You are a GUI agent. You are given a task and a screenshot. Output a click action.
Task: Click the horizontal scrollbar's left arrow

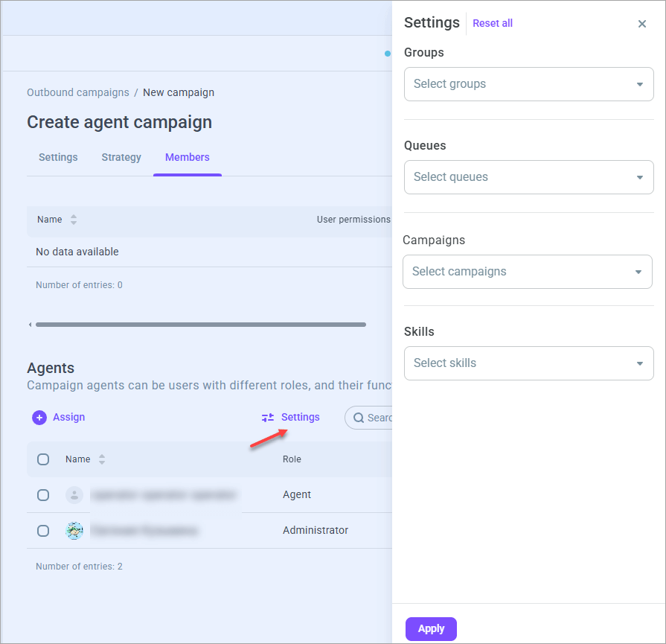point(30,325)
